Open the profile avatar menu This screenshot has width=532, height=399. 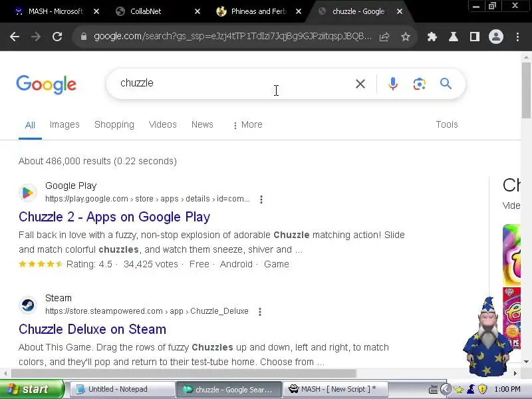pos(495,37)
